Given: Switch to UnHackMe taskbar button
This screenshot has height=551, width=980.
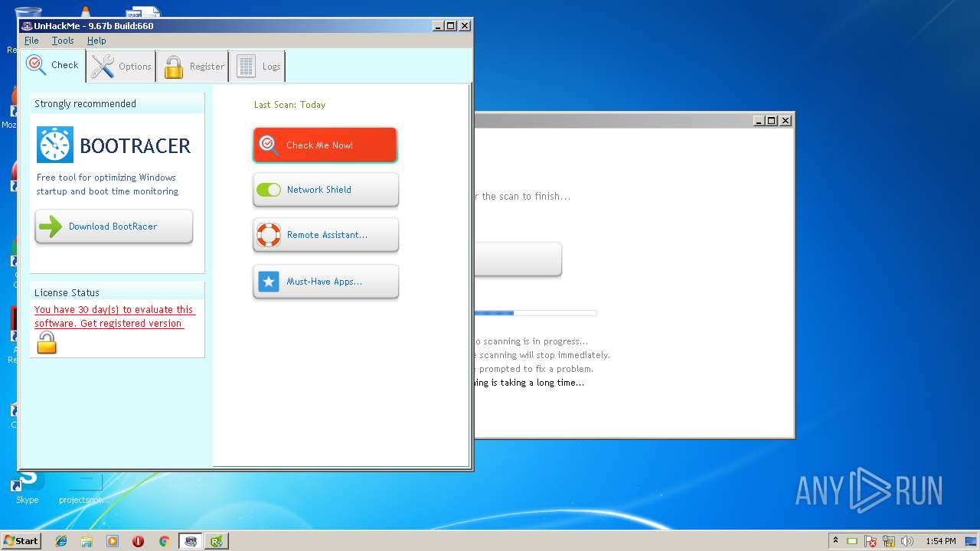Looking at the screenshot, I should [191, 541].
